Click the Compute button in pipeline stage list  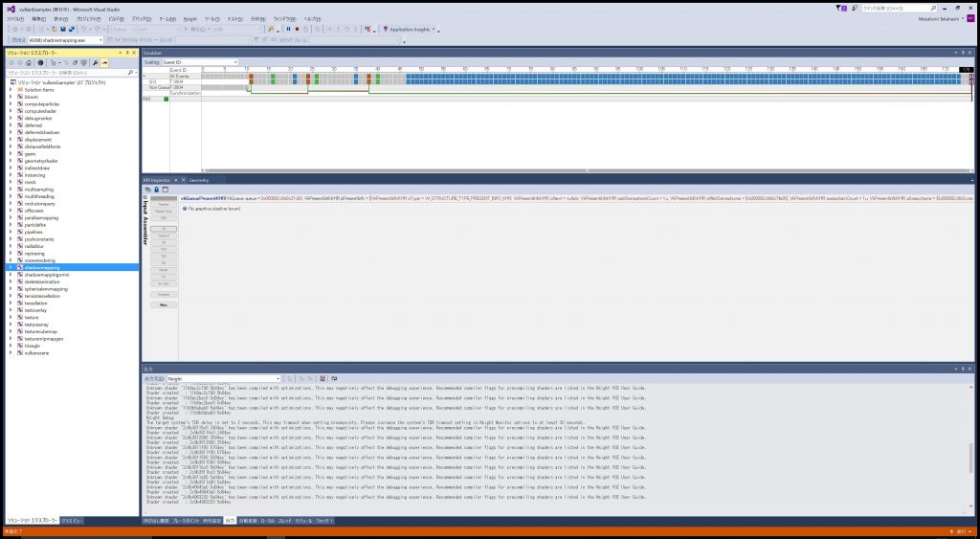(x=164, y=295)
